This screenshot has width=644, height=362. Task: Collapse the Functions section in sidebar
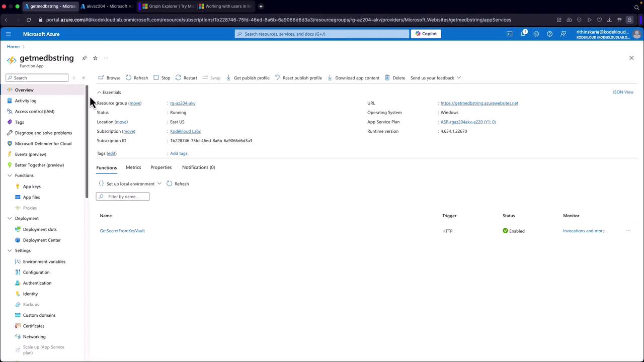click(x=10, y=175)
